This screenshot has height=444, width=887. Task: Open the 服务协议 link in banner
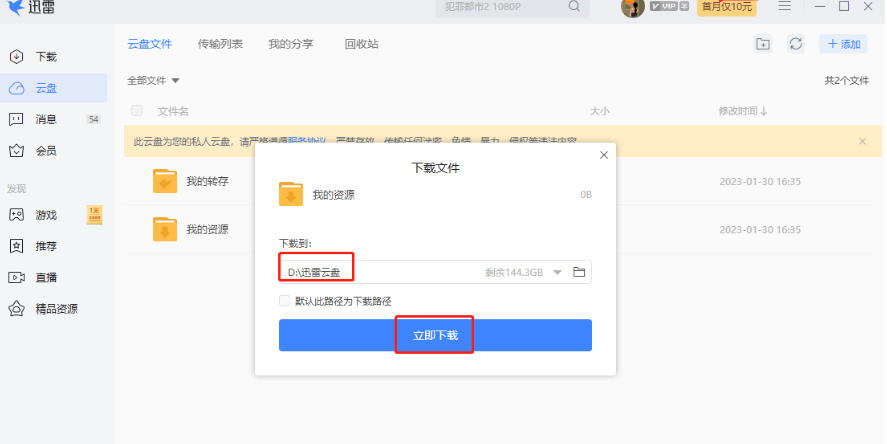[x=307, y=141]
